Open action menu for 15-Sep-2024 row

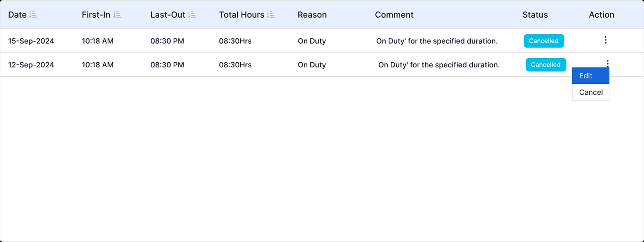tap(605, 40)
